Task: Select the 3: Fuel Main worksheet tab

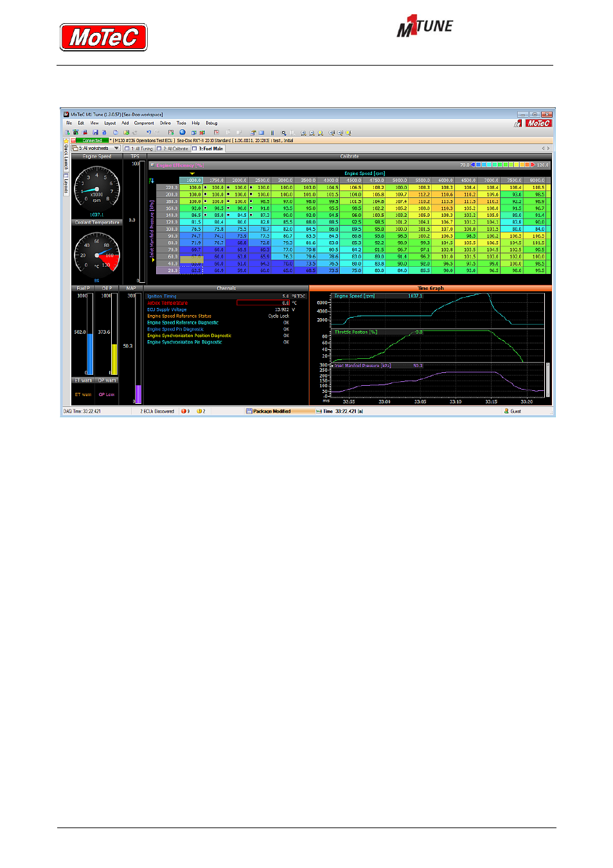Action: [x=208, y=149]
